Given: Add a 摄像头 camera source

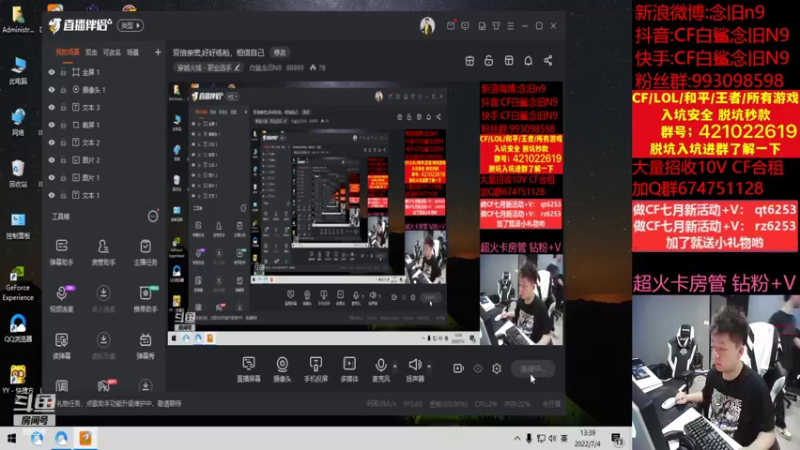Looking at the screenshot, I should [282, 369].
